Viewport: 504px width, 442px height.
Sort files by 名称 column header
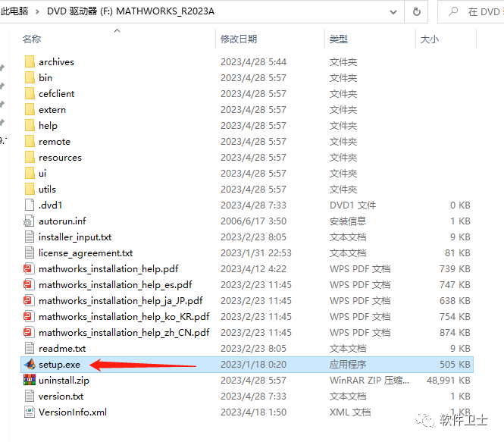[x=32, y=39]
